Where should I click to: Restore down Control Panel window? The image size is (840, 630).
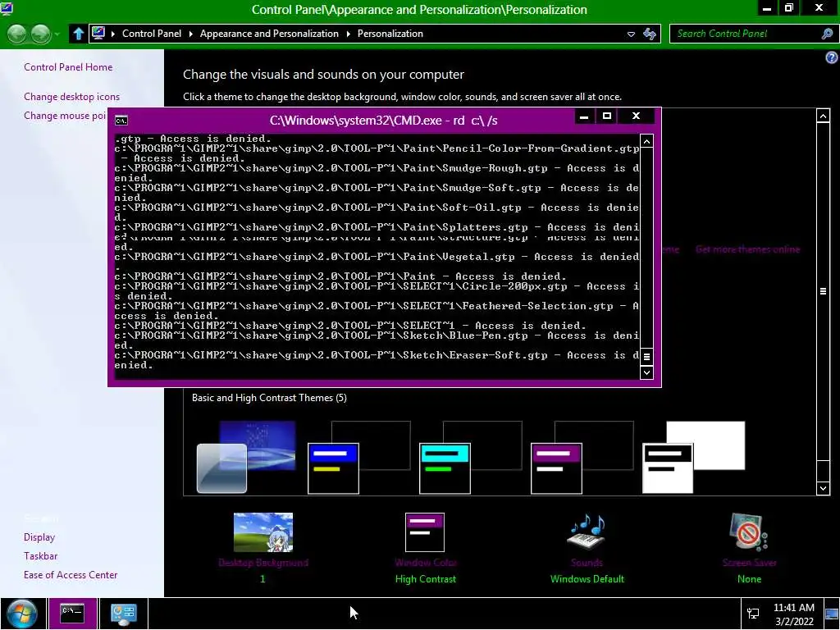pyautogui.click(x=788, y=7)
